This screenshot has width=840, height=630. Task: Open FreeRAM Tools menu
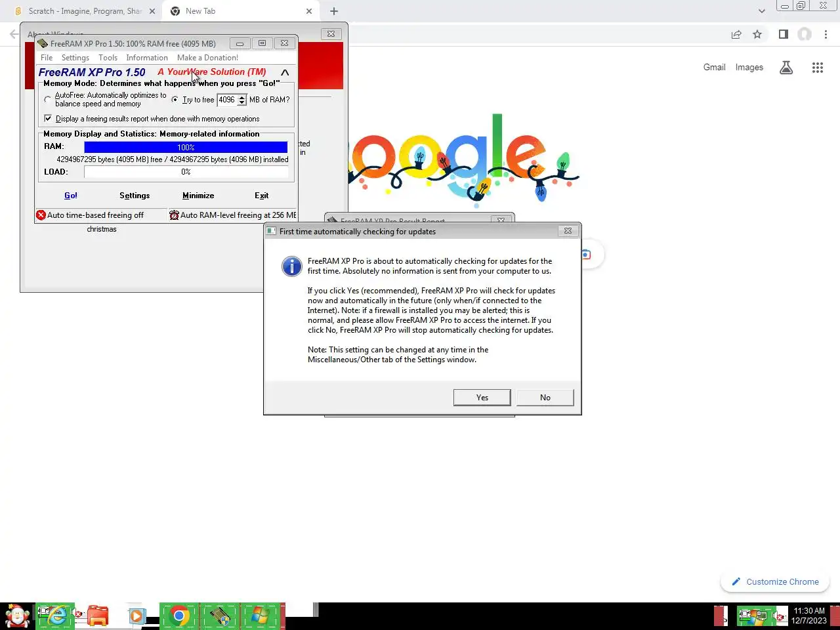108,58
